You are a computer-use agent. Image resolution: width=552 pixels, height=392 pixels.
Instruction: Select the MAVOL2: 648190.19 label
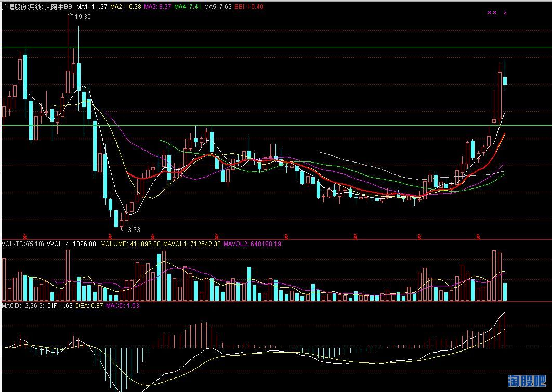(253, 244)
